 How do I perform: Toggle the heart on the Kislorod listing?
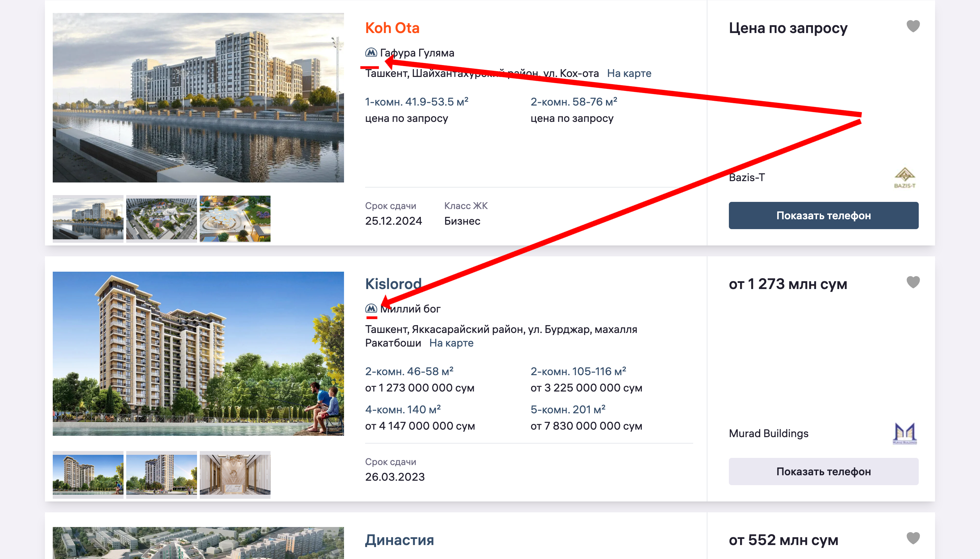913,282
